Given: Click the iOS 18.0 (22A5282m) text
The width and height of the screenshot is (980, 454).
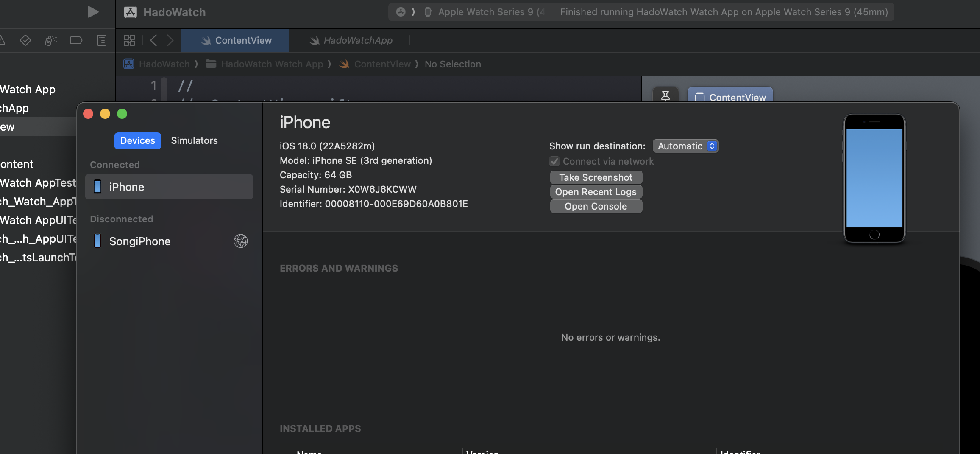Looking at the screenshot, I should coord(327,146).
